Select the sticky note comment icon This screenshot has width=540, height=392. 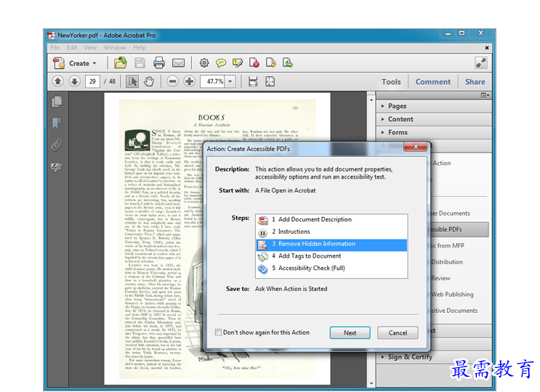pos(221,63)
